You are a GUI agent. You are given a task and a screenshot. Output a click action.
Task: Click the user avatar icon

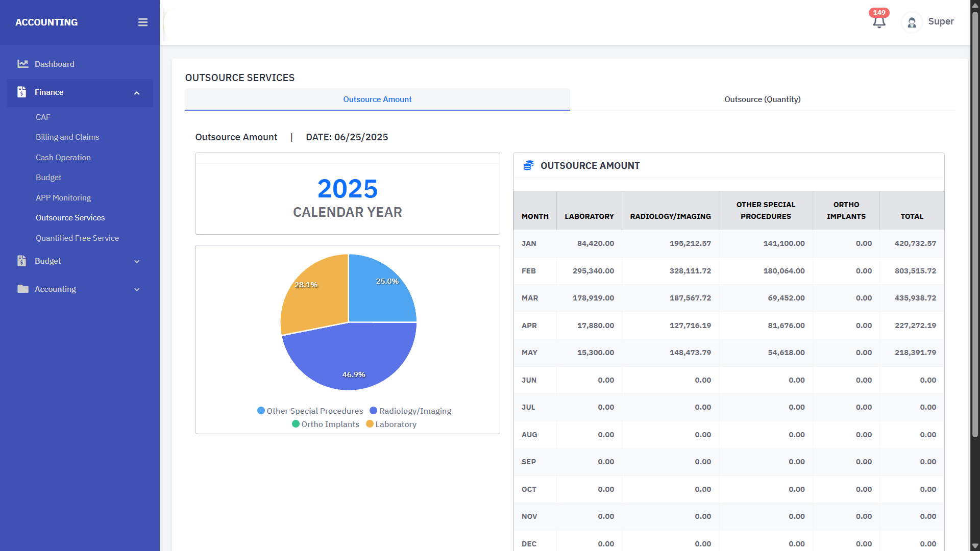(912, 22)
